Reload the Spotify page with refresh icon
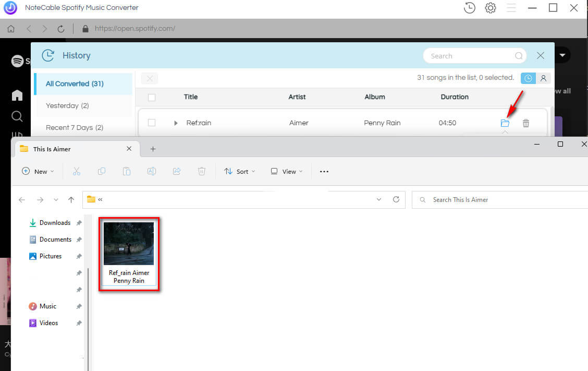Screen dimensions: 588x371 point(61,29)
